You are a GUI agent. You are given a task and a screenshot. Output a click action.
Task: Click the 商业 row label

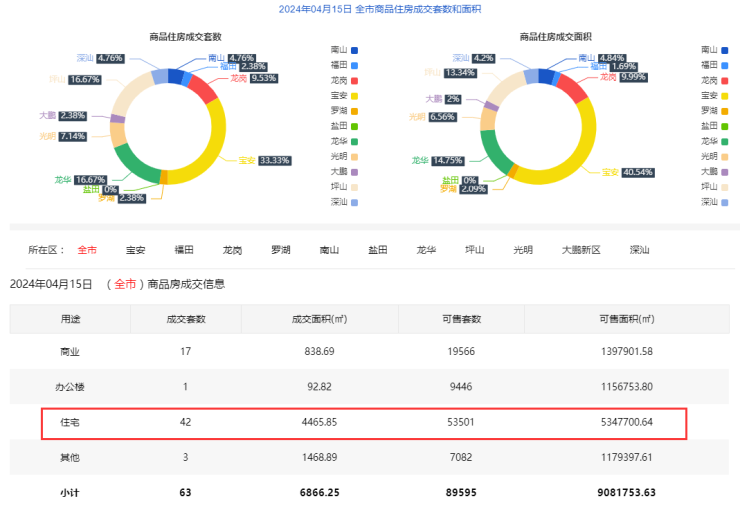tap(70, 352)
